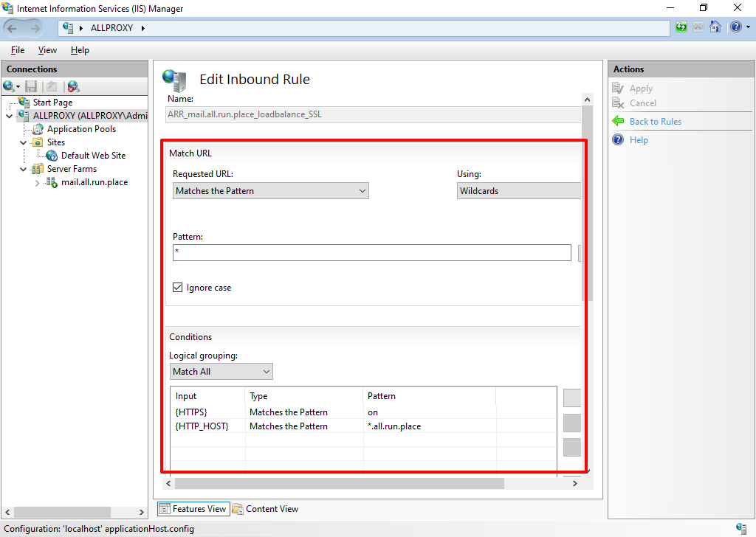The image size is (756, 537).
Task: Open the Help question-mark icon in toolbar
Action: point(736,27)
